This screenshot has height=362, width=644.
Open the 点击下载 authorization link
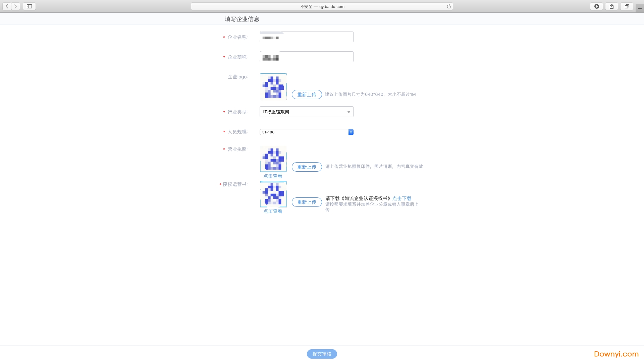click(402, 198)
